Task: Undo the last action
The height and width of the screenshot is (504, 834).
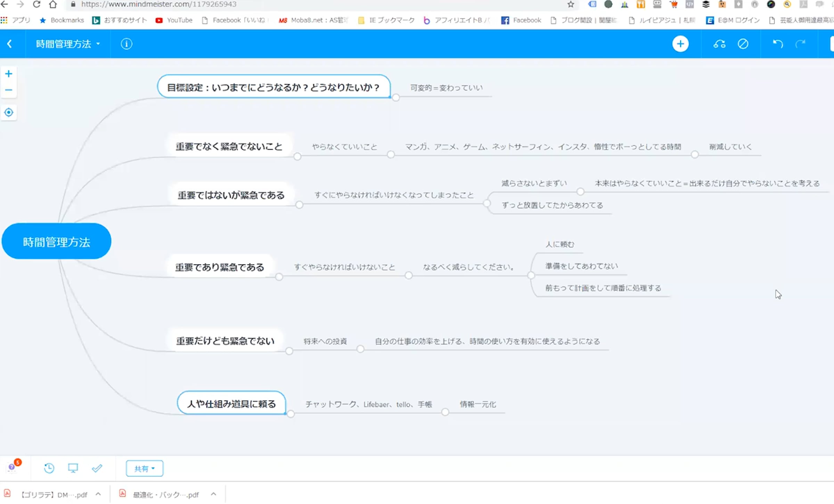Action: 778,44
